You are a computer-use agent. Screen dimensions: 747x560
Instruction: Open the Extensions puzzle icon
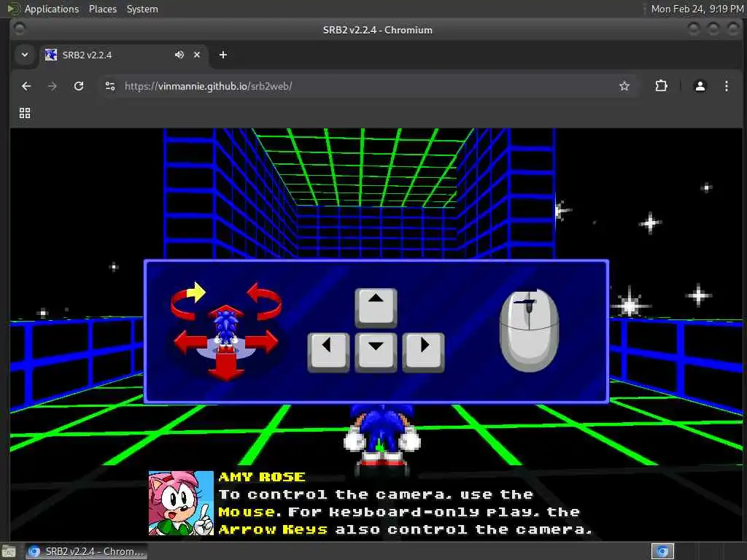[661, 86]
